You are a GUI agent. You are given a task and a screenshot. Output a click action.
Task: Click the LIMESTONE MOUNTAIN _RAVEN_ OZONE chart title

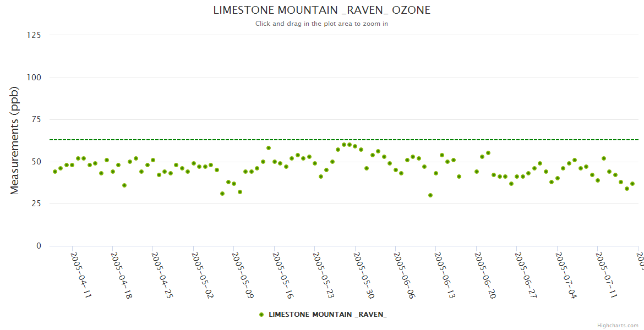click(x=321, y=10)
